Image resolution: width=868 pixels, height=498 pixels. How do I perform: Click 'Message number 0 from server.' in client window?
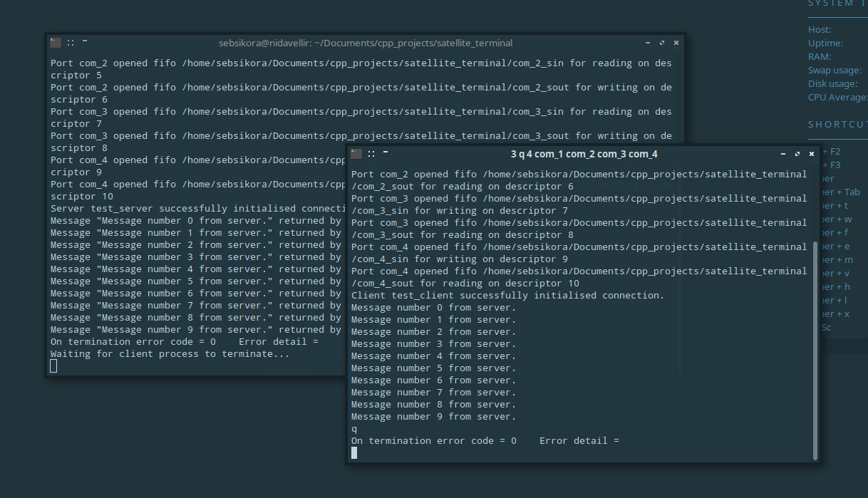click(x=433, y=307)
